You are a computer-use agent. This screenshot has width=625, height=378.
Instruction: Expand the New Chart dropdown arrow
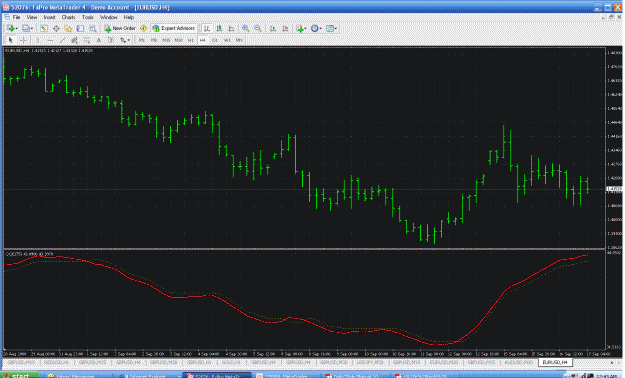coord(17,29)
